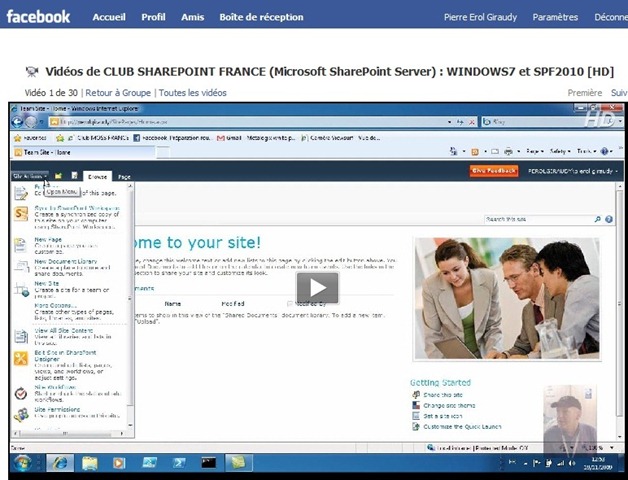Click the Give Feedback button

coord(494,171)
